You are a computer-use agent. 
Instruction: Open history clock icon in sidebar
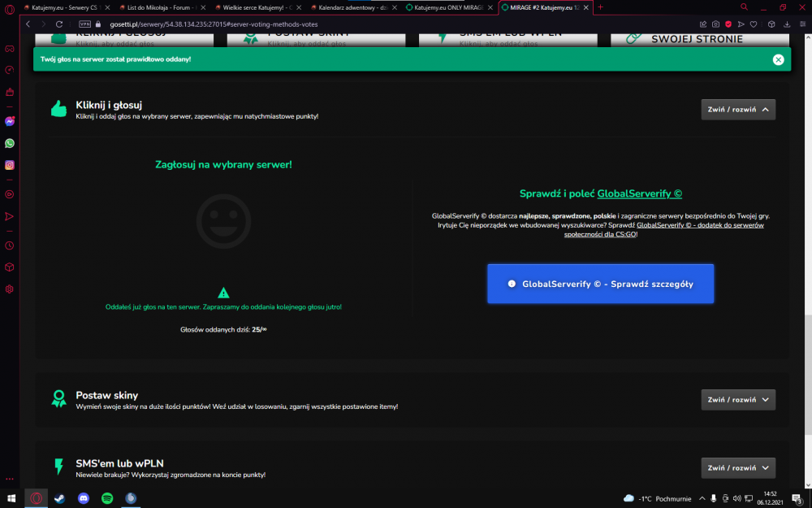[9, 245]
